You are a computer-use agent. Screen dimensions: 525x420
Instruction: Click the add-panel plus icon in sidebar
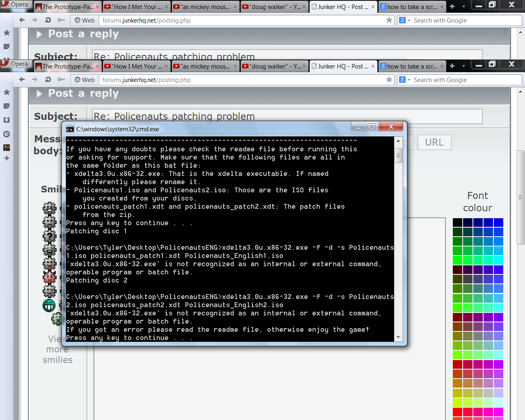tap(7, 158)
